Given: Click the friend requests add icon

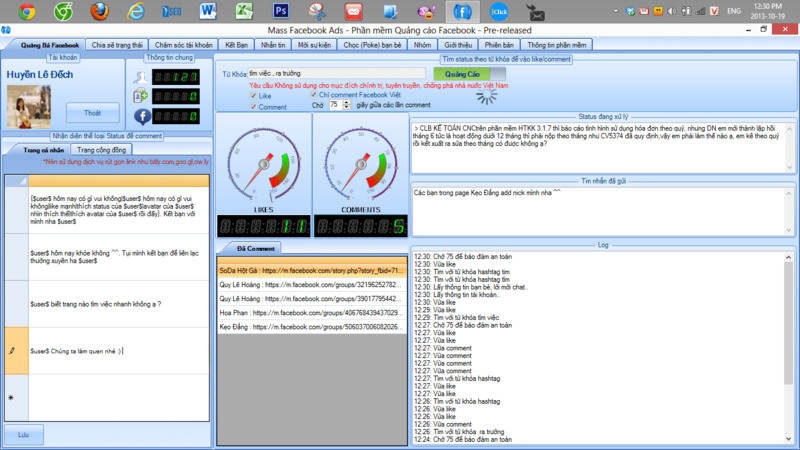Looking at the screenshot, I should (140, 96).
